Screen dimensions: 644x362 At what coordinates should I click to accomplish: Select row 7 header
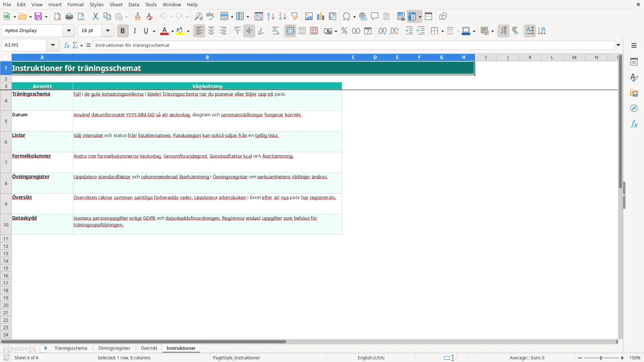point(6,162)
